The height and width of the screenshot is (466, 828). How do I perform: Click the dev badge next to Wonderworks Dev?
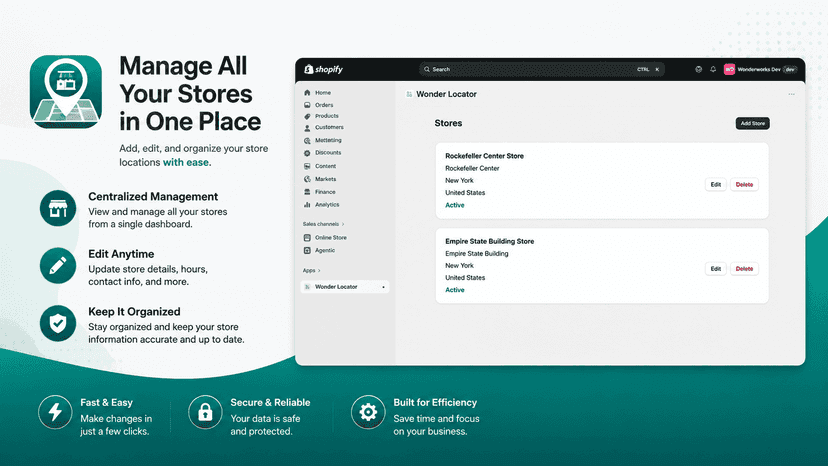[x=790, y=69]
